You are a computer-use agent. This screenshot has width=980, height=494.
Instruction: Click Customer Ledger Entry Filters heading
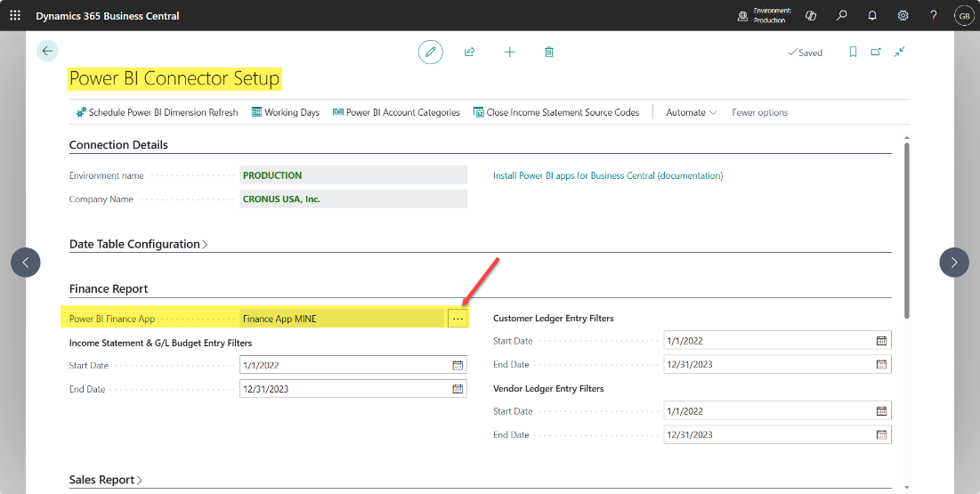tap(554, 318)
